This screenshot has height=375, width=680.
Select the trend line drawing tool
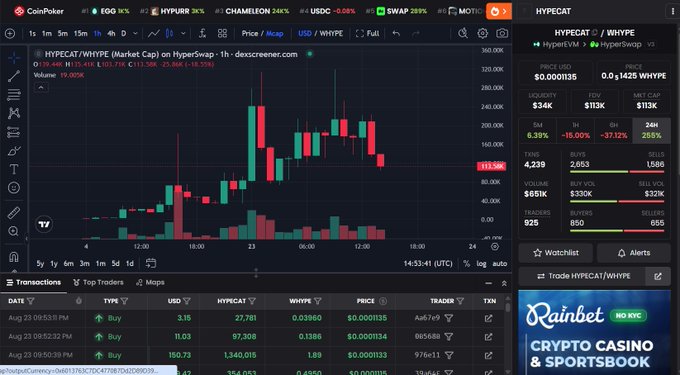[14, 76]
